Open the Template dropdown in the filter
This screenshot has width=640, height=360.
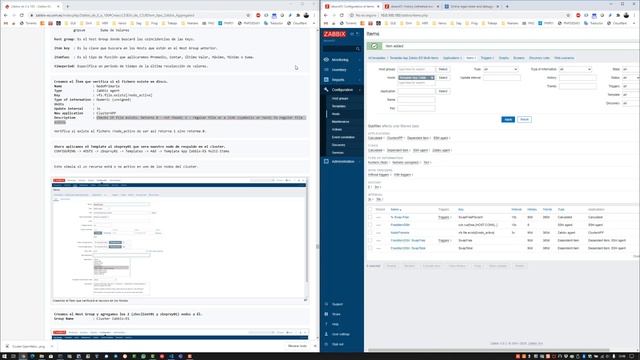point(631,95)
